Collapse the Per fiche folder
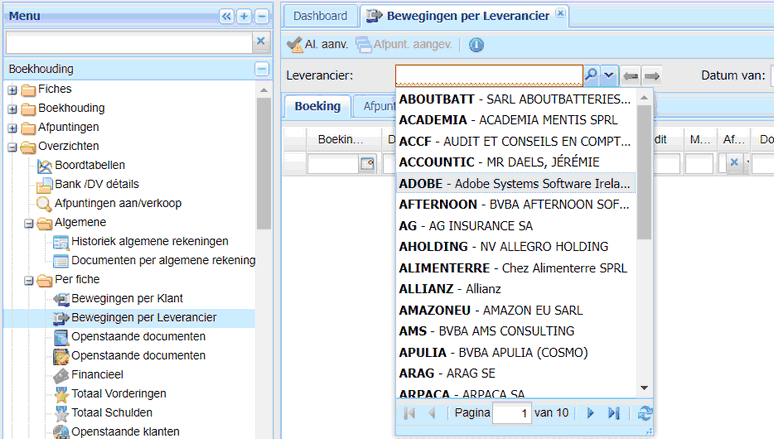This screenshot has height=439, width=774. tap(29, 281)
